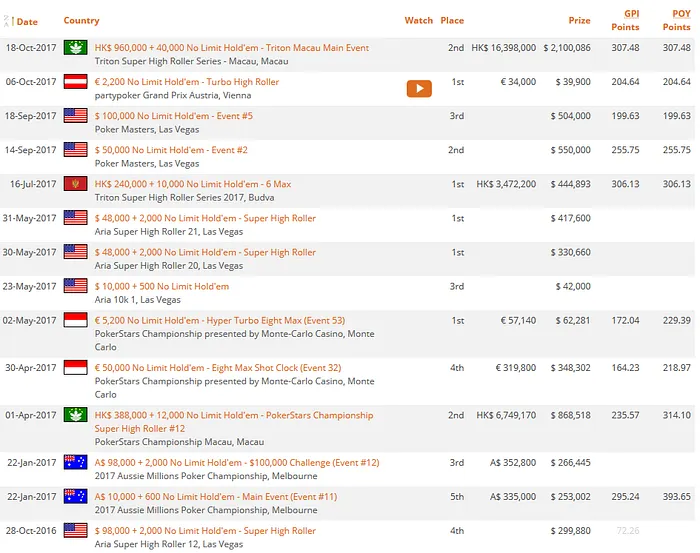This screenshot has width=700, height=553.
Task: Open the Triton Macau Main Event link
Action: tap(231, 48)
